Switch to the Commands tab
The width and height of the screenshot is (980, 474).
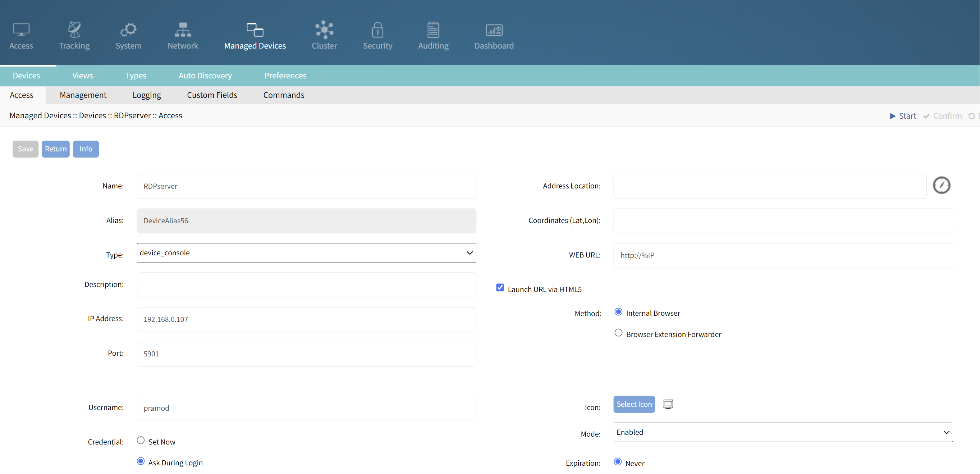(x=284, y=95)
